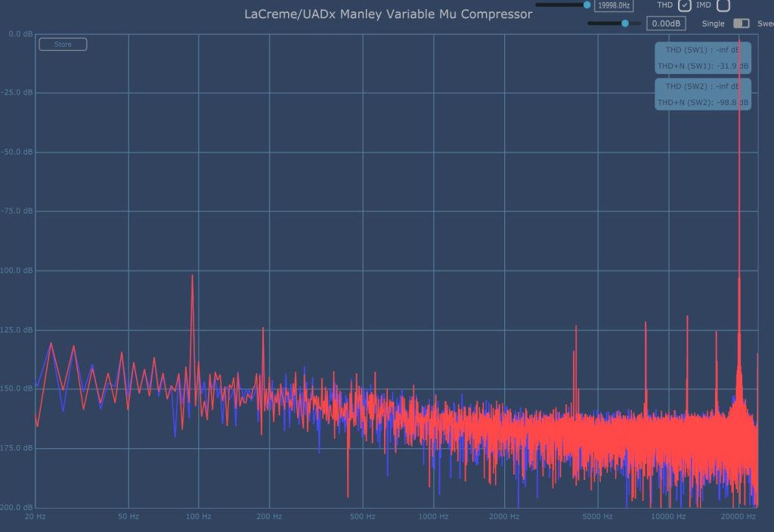The height and width of the screenshot is (532, 774).
Task: Click the 1000 Hz x-axis label
Action: pyautogui.click(x=432, y=517)
